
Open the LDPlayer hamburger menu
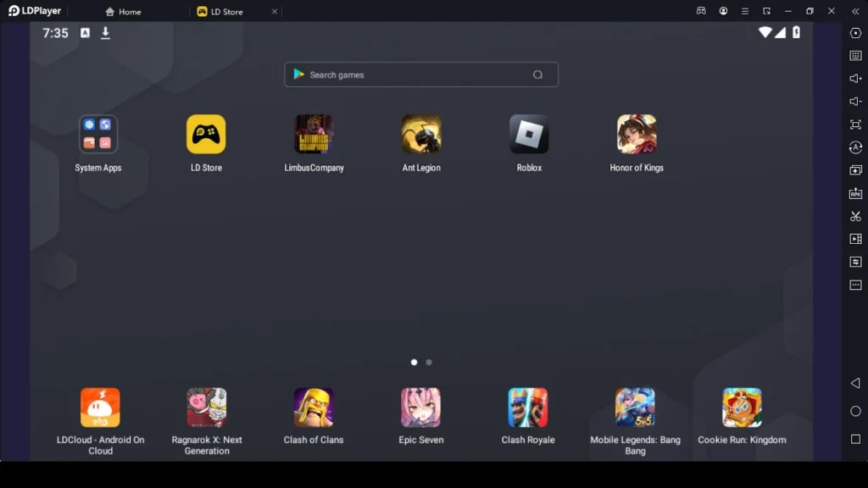[x=745, y=11]
